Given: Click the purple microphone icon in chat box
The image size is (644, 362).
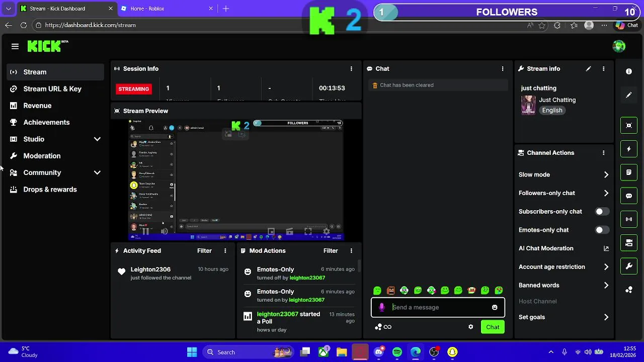Looking at the screenshot, I should [382, 307].
